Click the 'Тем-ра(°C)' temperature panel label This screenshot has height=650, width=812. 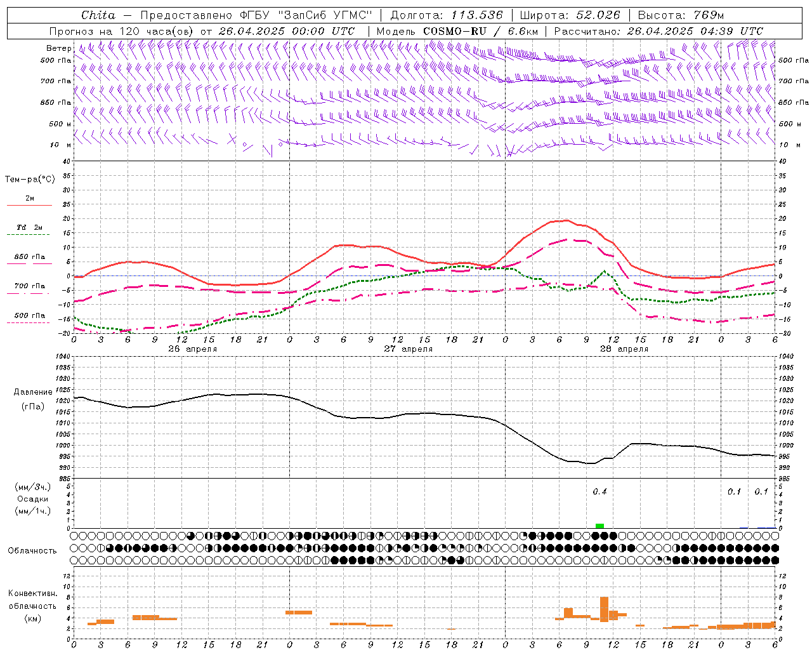tap(30, 180)
